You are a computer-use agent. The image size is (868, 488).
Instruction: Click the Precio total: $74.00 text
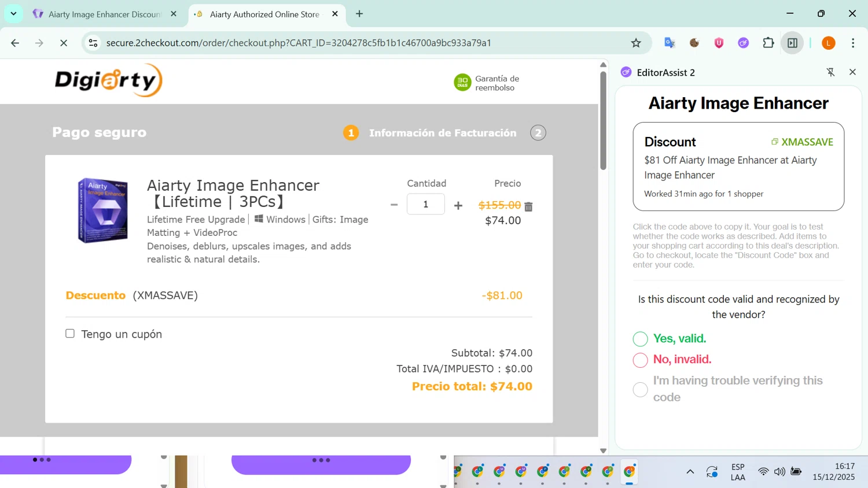point(472,386)
